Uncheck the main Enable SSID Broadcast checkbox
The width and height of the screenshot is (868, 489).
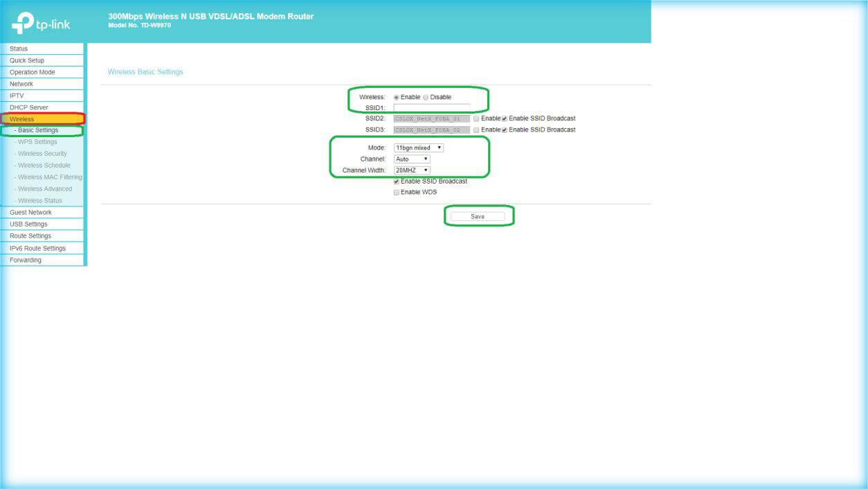coord(397,181)
